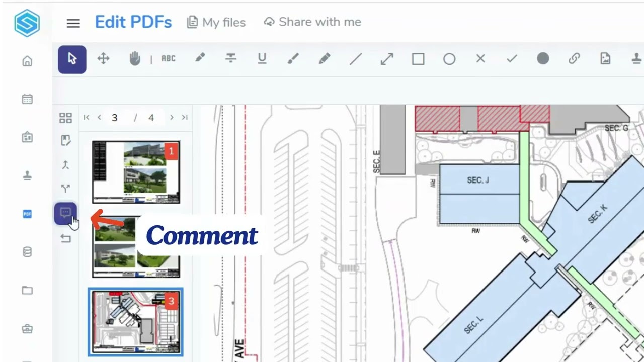The image size is (644, 362).
Task: Go to Home in left sidebar
Action: 27,61
